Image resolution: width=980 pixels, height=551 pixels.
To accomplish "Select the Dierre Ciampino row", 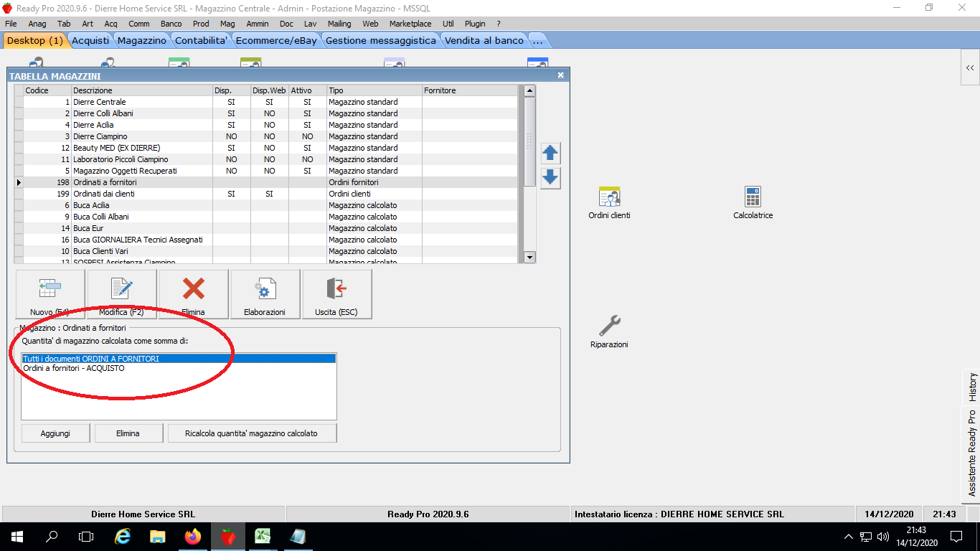I will tap(265, 136).
